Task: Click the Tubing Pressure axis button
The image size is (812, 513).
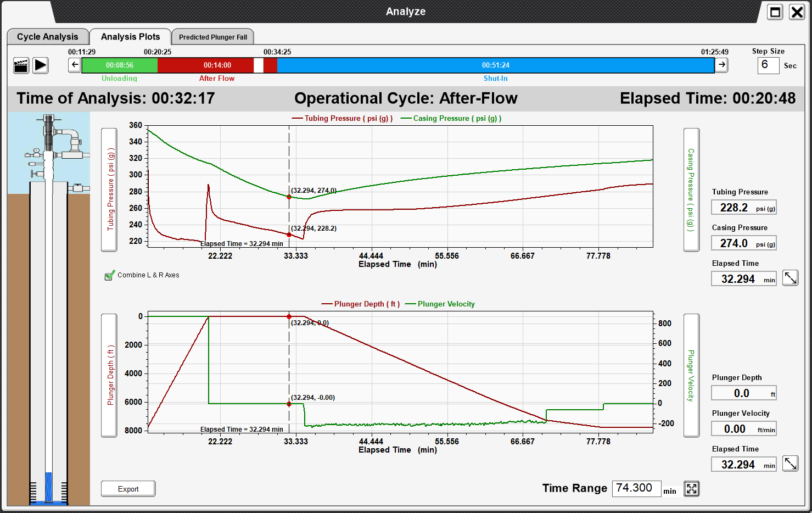Action: (109, 189)
